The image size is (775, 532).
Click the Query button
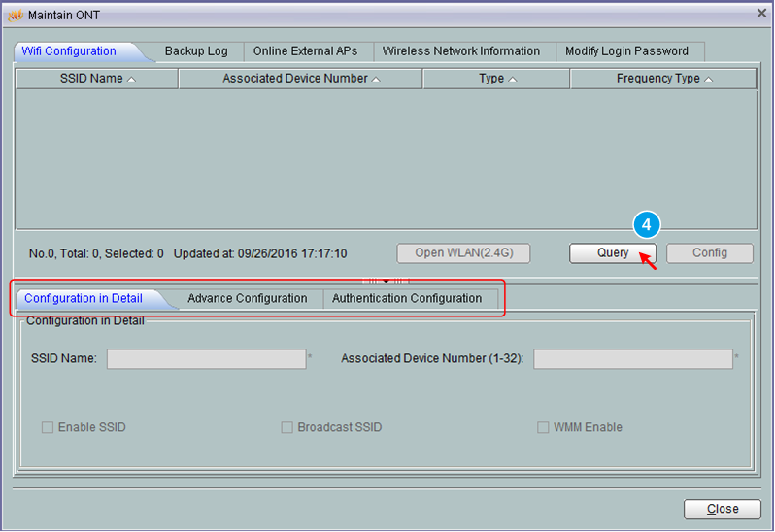click(612, 253)
